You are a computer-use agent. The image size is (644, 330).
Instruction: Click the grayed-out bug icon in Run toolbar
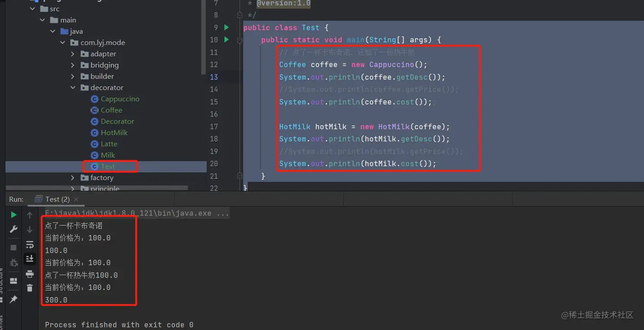click(14, 262)
